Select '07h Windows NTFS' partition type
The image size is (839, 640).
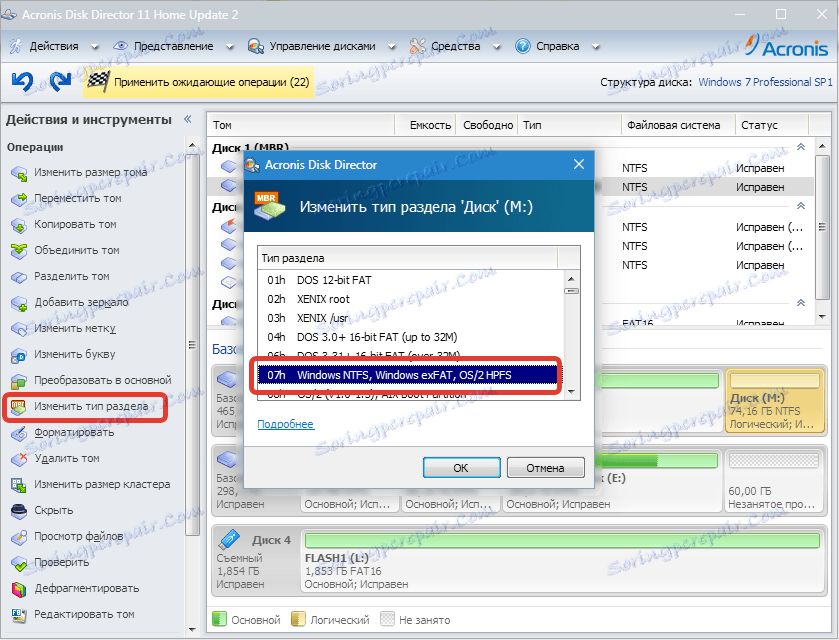pyautogui.click(x=408, y=375)
